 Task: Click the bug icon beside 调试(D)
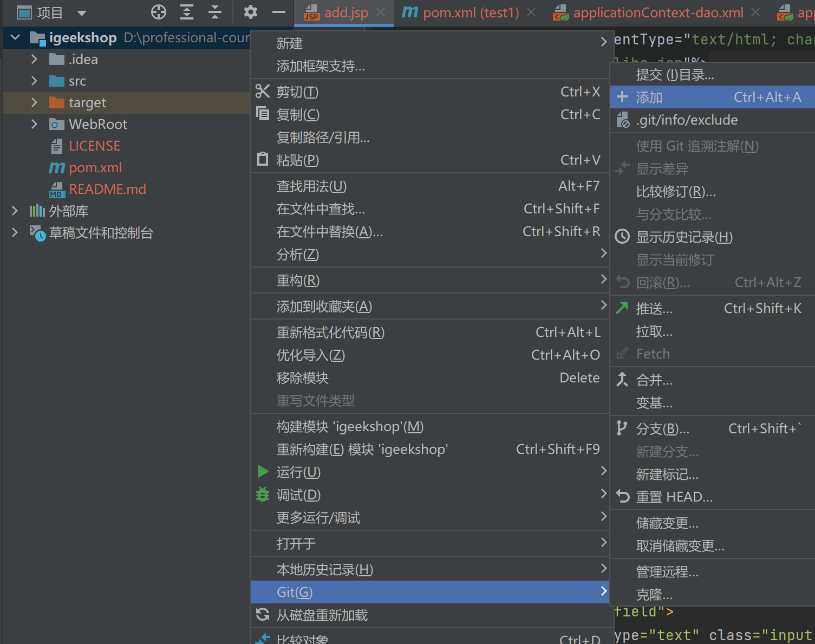click(263, 494)
